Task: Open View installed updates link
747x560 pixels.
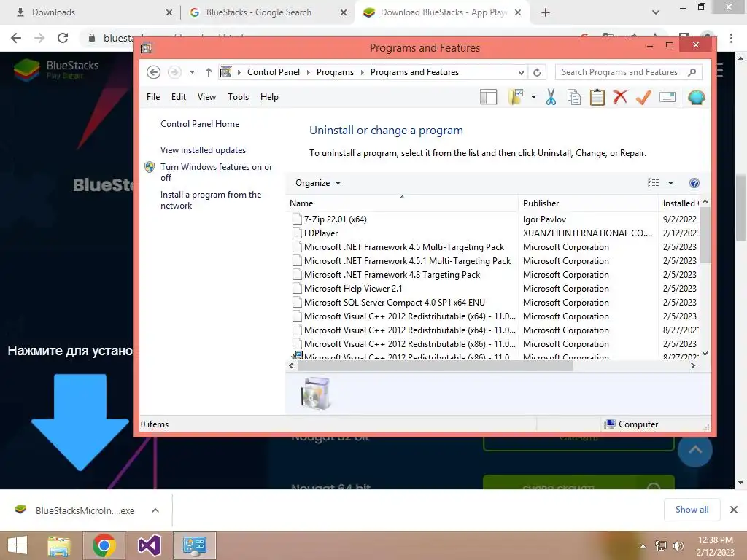Action: (203, 150)
